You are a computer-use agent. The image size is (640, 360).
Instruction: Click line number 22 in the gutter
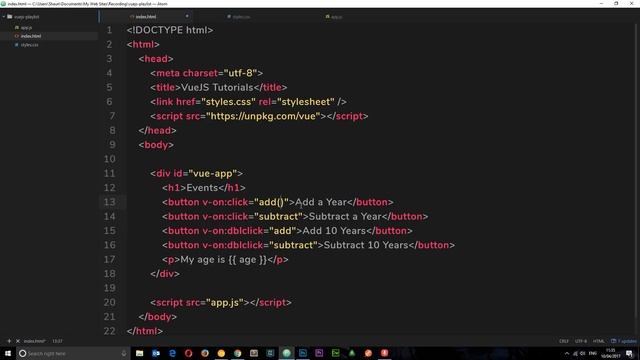[x=109, y=331]
